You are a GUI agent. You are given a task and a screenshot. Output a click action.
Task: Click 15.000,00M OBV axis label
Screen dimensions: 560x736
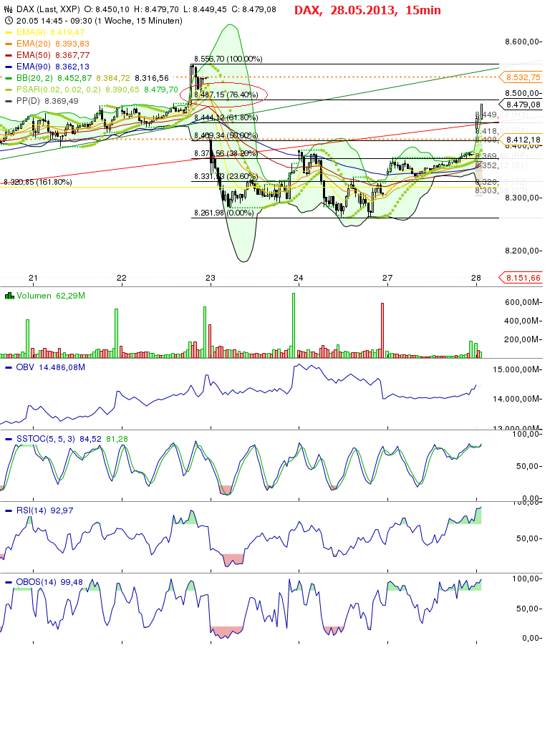(x=517, y=369)
